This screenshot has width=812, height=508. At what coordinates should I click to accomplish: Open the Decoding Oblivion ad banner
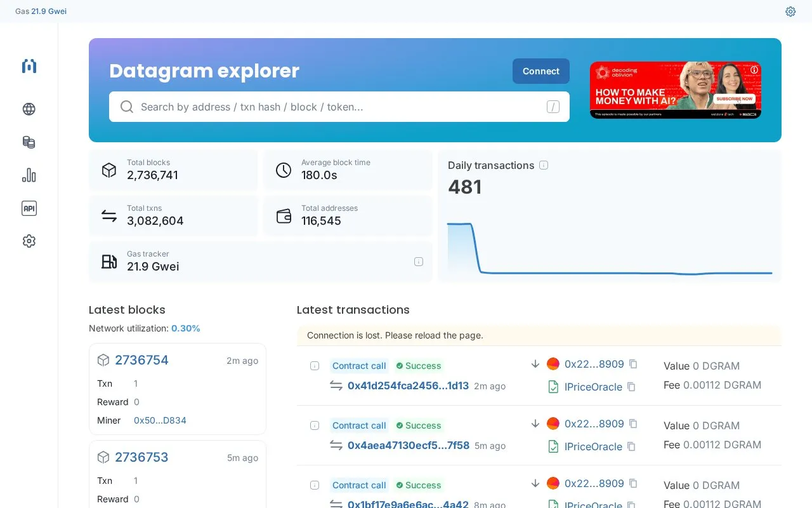(x=676, y=90)
